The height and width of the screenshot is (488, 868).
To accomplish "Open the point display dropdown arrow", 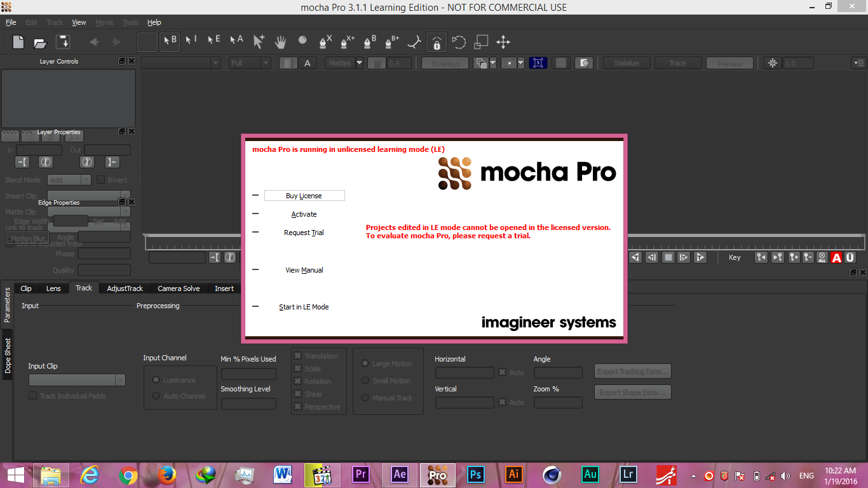I will tap(520, 63).
